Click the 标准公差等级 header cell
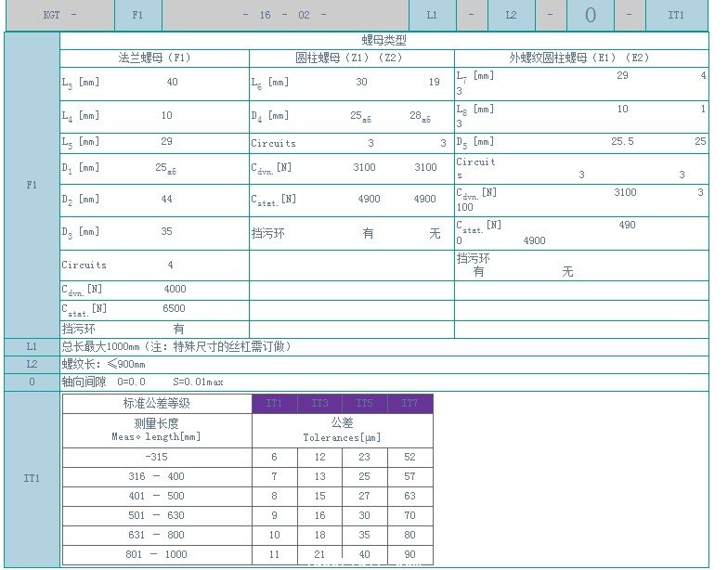Screen dimensions: 728x570 pos(157,404)
